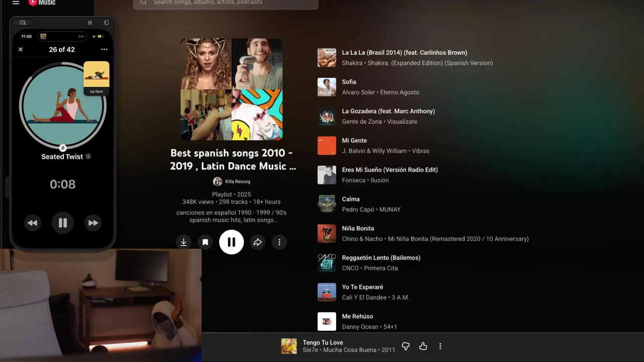This screenshot has width=644, height=362.
Task: Click the Me Rehúso album thumbnail
Action: click(327, 322)
